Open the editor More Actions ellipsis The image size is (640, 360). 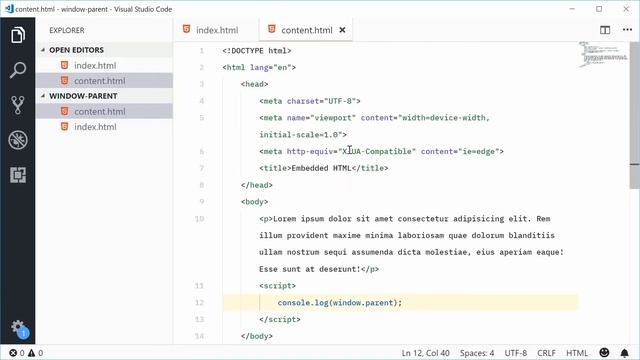point(627,29)
